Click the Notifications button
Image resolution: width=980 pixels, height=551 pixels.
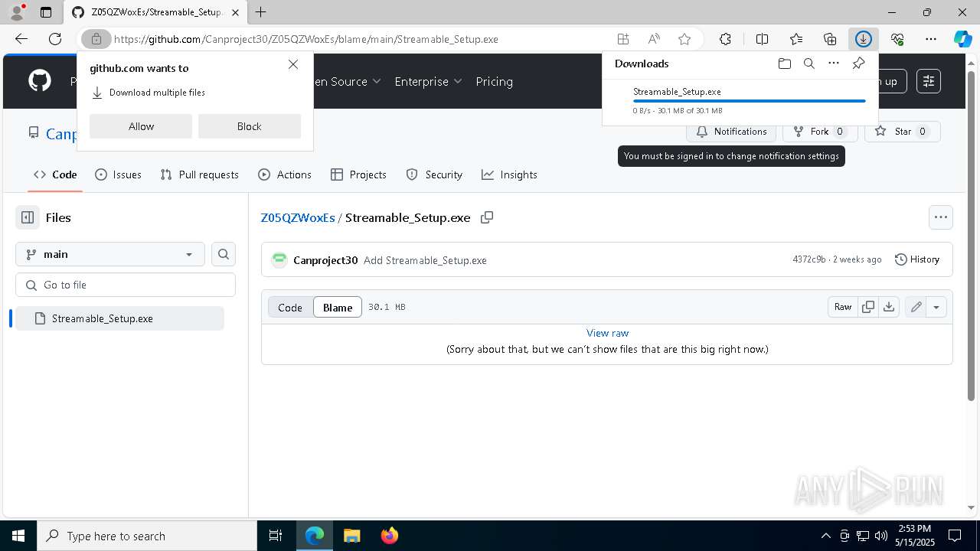(731, 132)
